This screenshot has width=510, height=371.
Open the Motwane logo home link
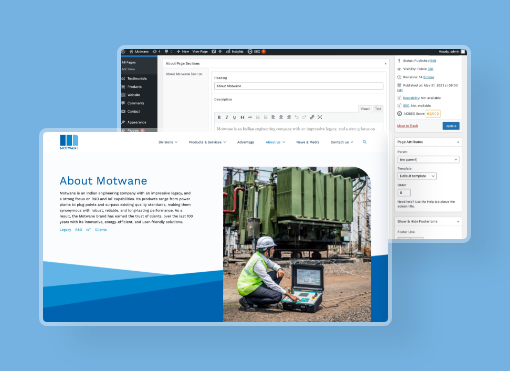point(69,142)
